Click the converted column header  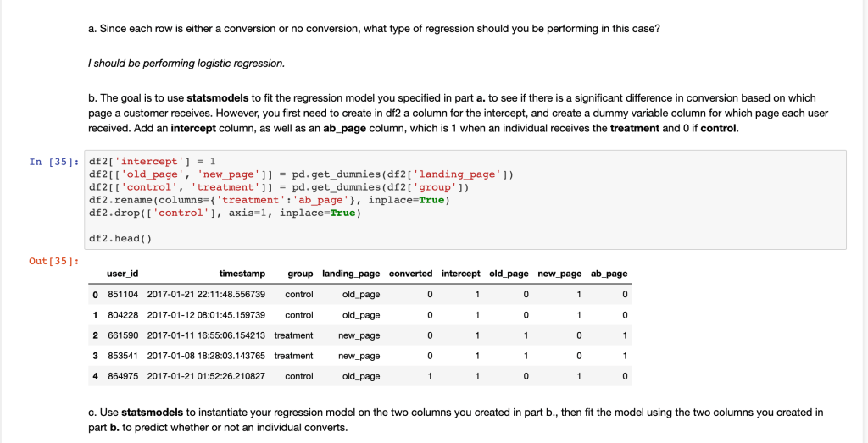(410, 274)
